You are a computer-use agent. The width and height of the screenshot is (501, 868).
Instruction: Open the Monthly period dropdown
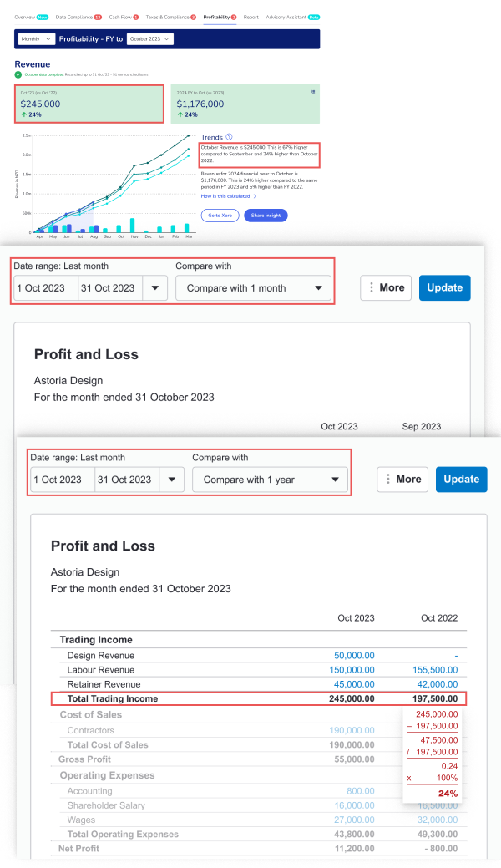36,39
